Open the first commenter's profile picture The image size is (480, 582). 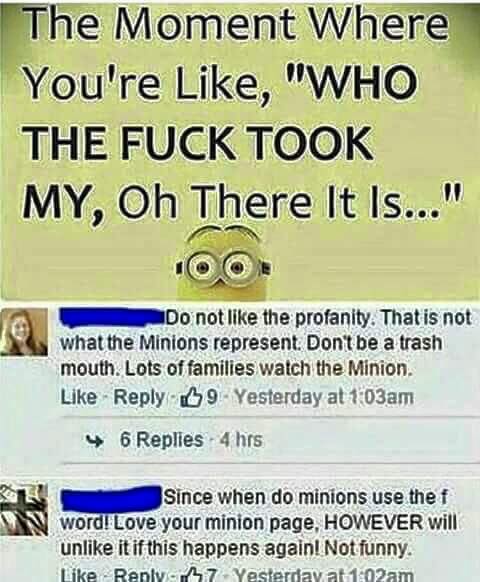(24, 332)
